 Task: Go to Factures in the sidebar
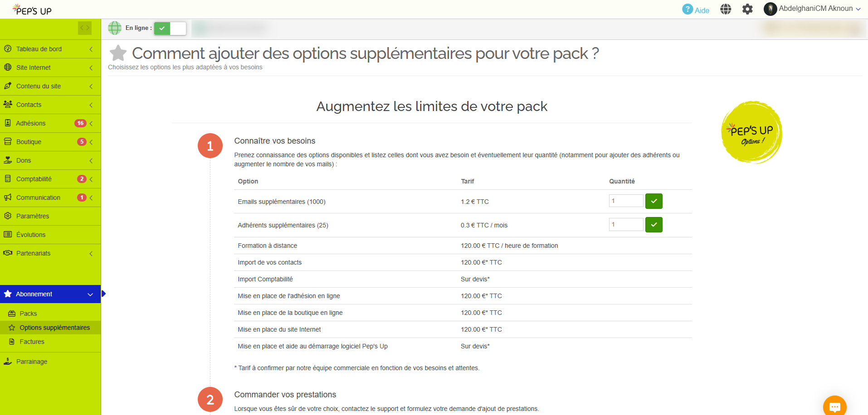32,342
